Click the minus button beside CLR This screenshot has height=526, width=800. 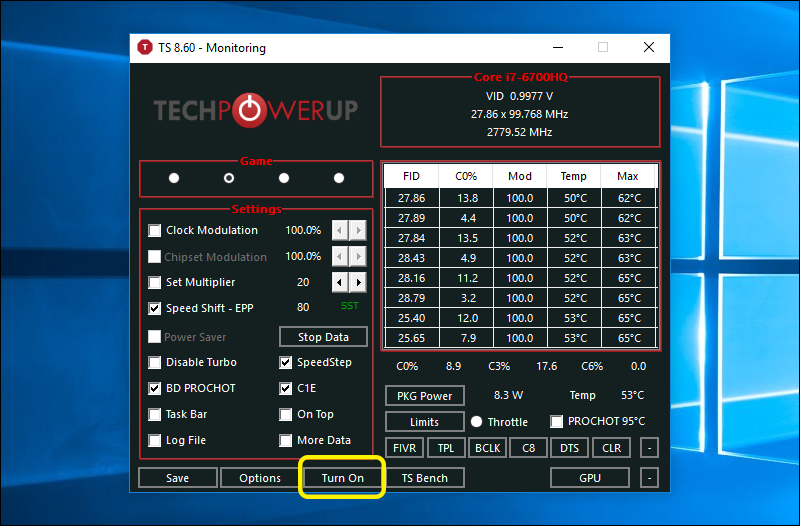649,448
